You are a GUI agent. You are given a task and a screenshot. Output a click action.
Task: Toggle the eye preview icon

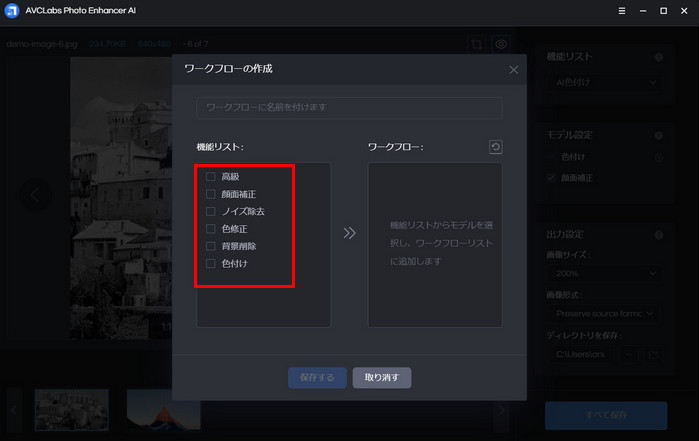[x=500, y=44]
